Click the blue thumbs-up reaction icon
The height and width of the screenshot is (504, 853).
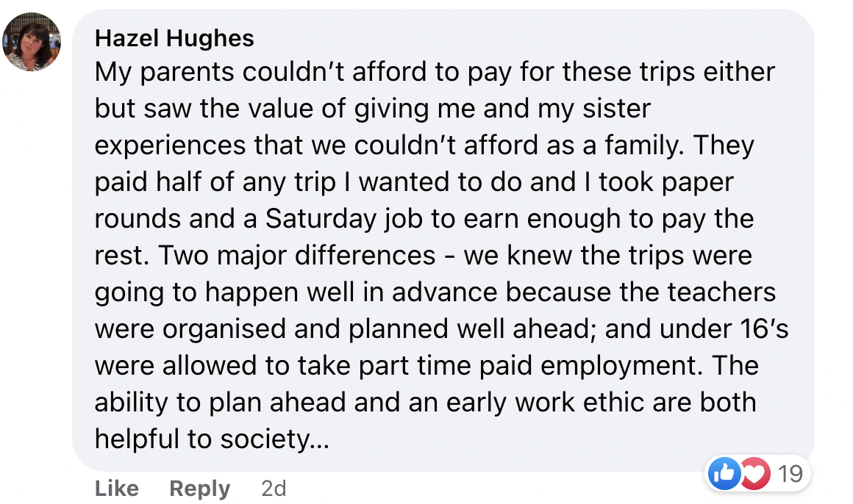(724, 474)
